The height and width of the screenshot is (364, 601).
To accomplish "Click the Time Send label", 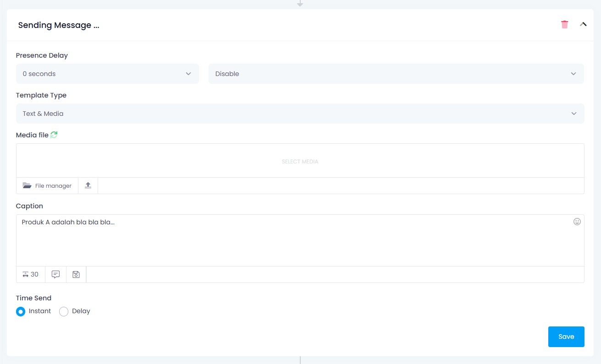I will (x=33, y=298).
